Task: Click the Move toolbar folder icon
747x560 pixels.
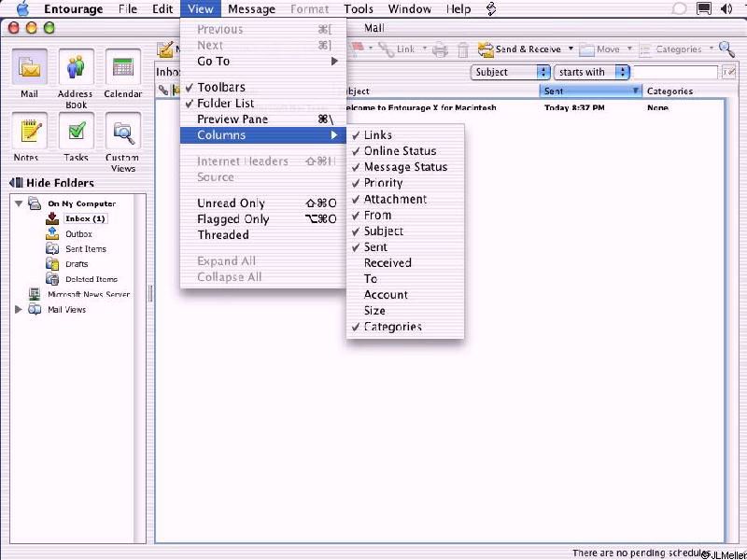Action: point(586,49)
